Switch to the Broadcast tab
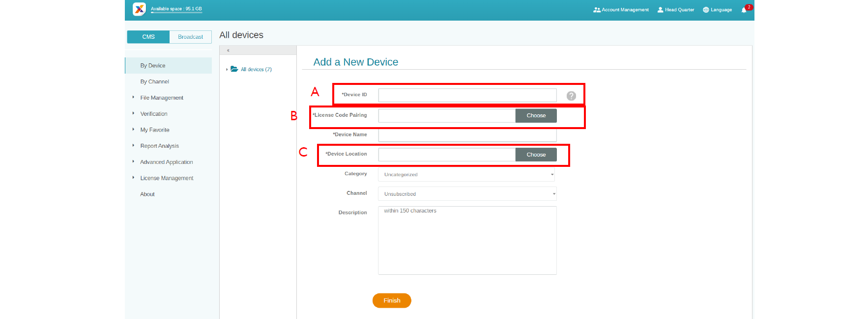868x319 pixels. 190,37
